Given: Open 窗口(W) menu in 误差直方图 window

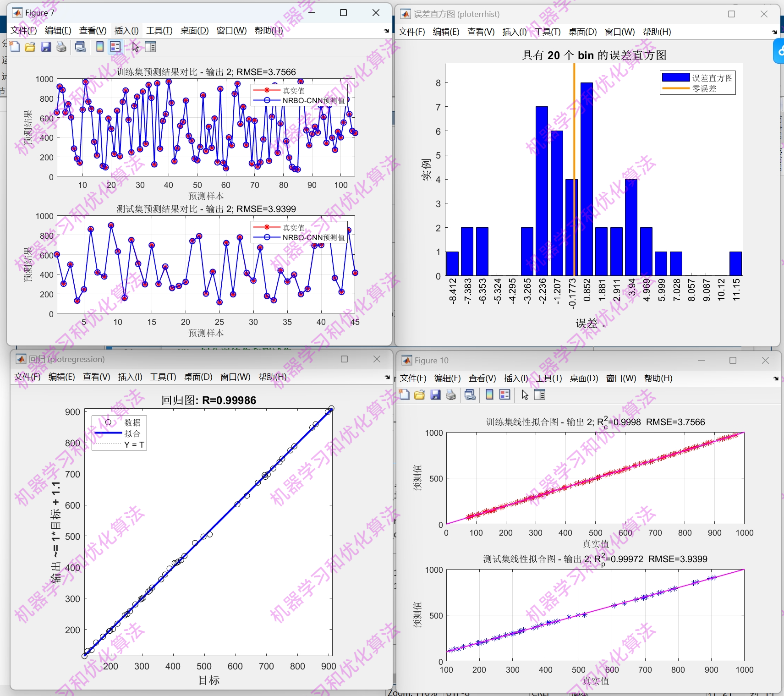Looking at the screenshot, I should 620,32.
